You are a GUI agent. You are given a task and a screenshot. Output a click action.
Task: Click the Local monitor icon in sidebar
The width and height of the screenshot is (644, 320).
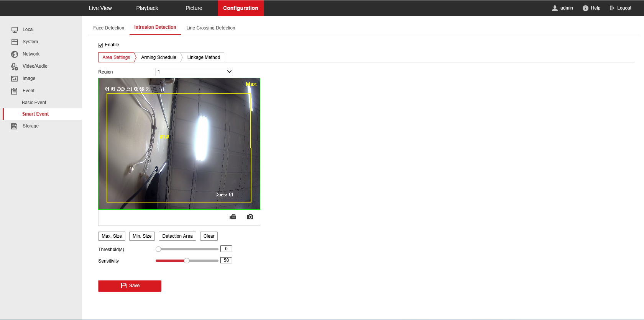[15, 29]
